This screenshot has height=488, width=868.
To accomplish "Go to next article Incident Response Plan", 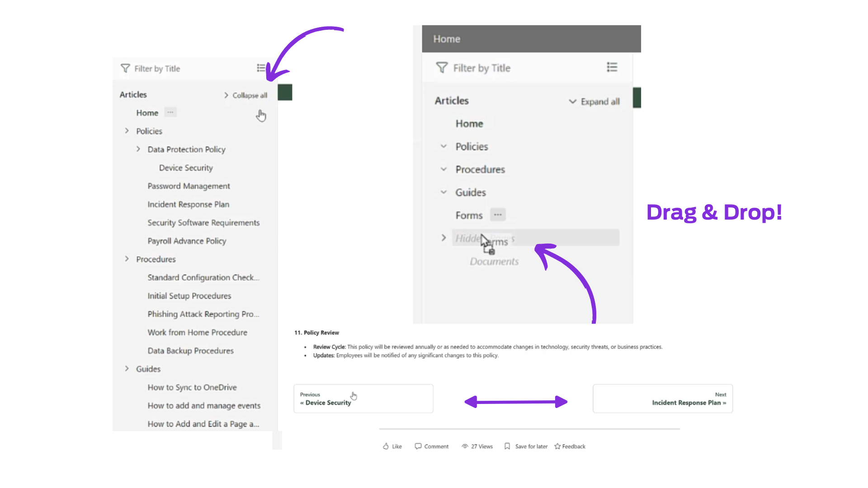I will [662, 399].
